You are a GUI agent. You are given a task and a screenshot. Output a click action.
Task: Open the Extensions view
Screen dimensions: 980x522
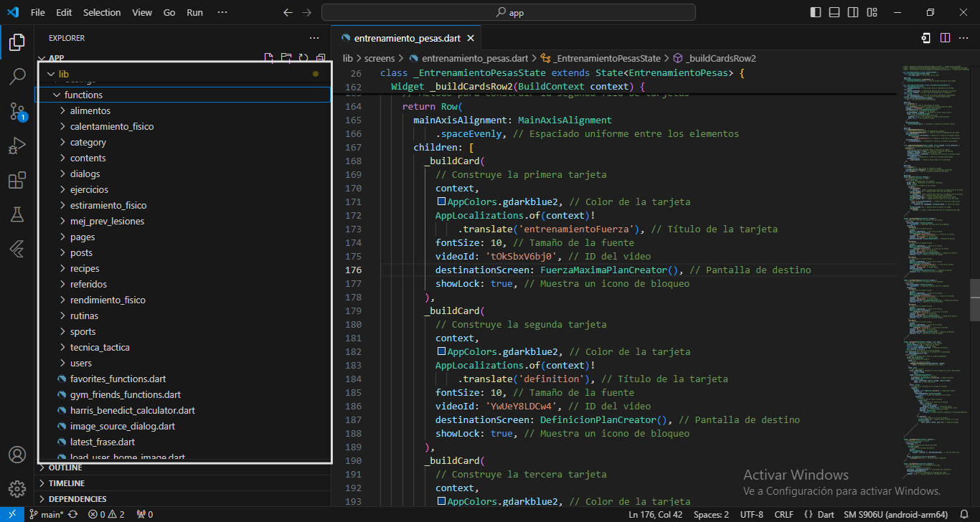tap(17, 180)
